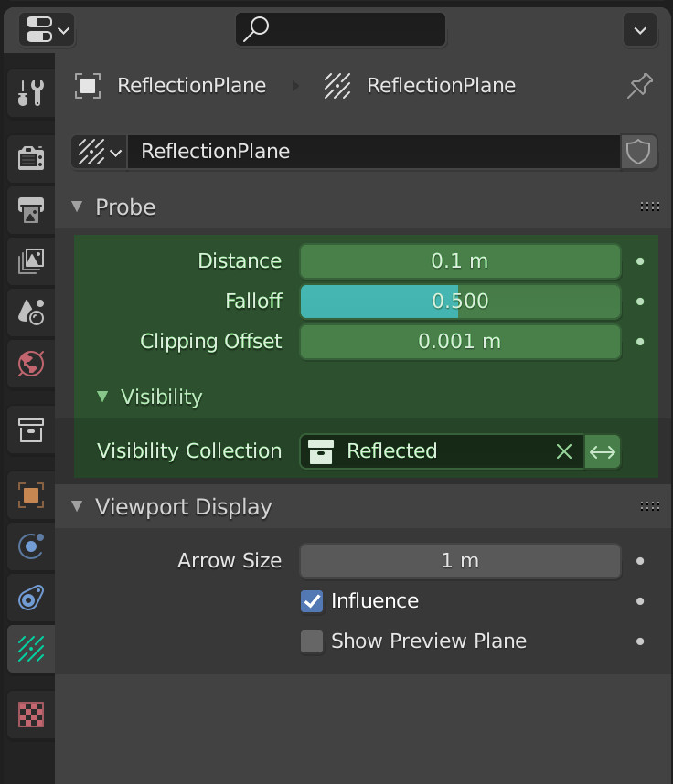Open Object Constraints tab icon
This screenshot has height=784, width=673.
[x=31, y=598]
